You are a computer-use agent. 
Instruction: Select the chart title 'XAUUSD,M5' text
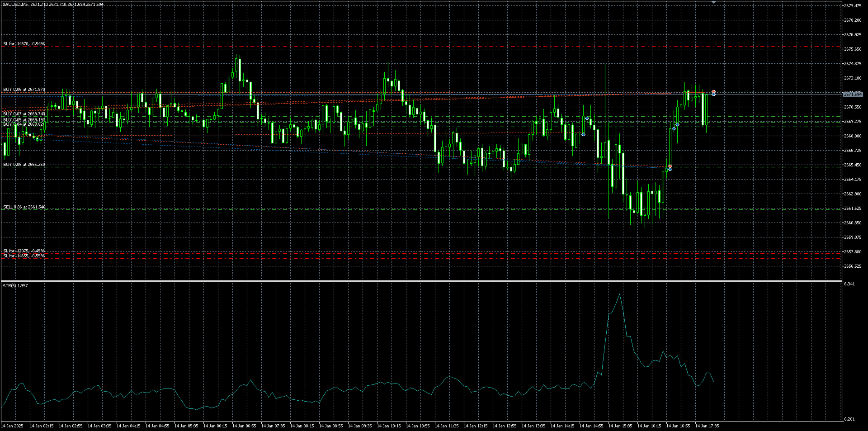(x=15, y=5)
